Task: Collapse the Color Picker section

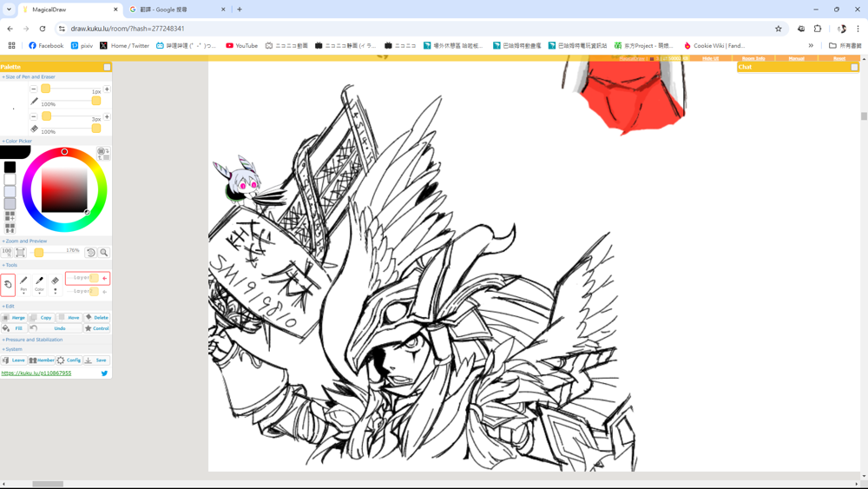Action: [16, 142]
